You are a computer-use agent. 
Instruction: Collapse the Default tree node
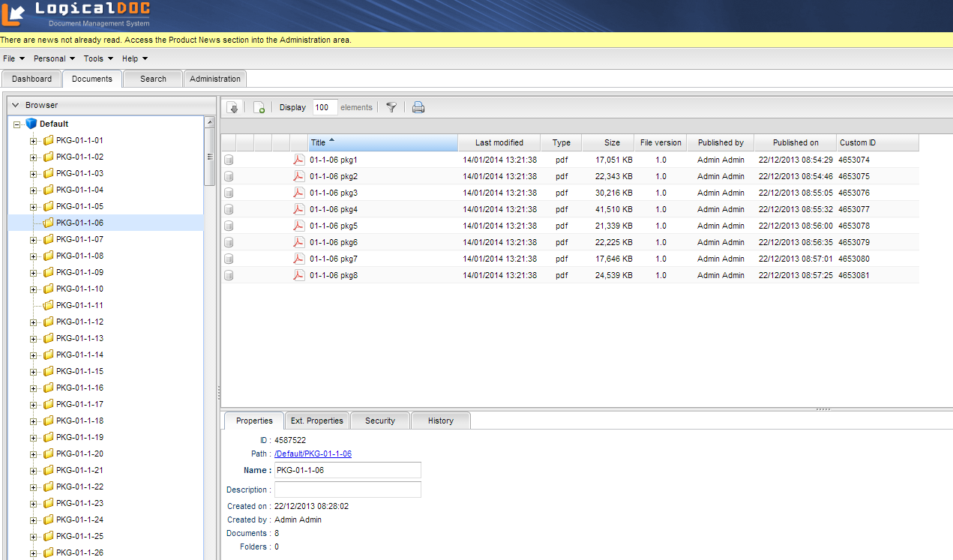(17, 124)
